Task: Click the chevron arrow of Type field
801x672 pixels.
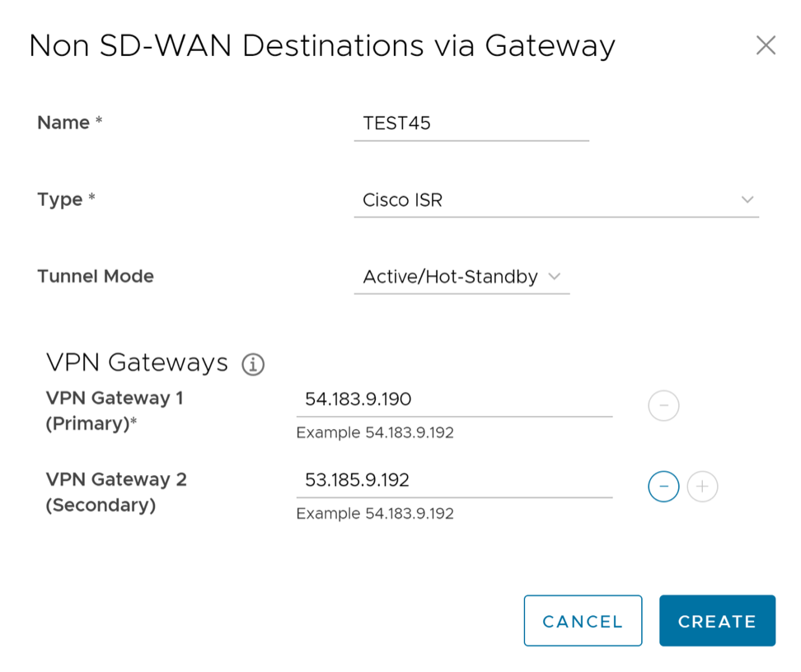Action: pyautogui.click(x=747, y=200)
